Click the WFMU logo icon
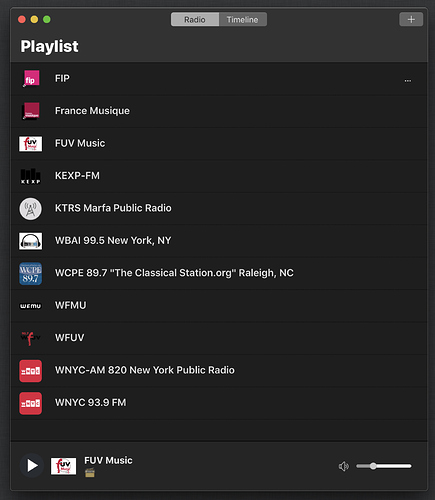The width and height of the screenshot is (435, 500). 30,306
